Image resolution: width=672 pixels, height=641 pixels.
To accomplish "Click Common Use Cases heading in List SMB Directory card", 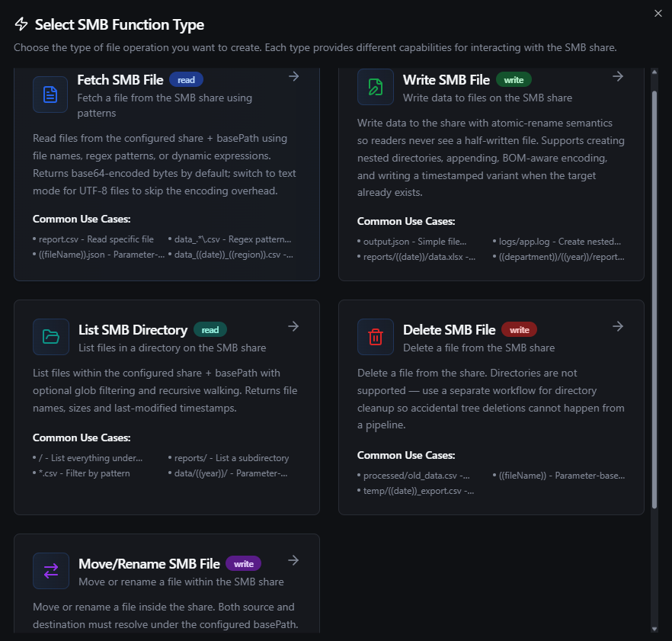I will click(x=82, y=437).
